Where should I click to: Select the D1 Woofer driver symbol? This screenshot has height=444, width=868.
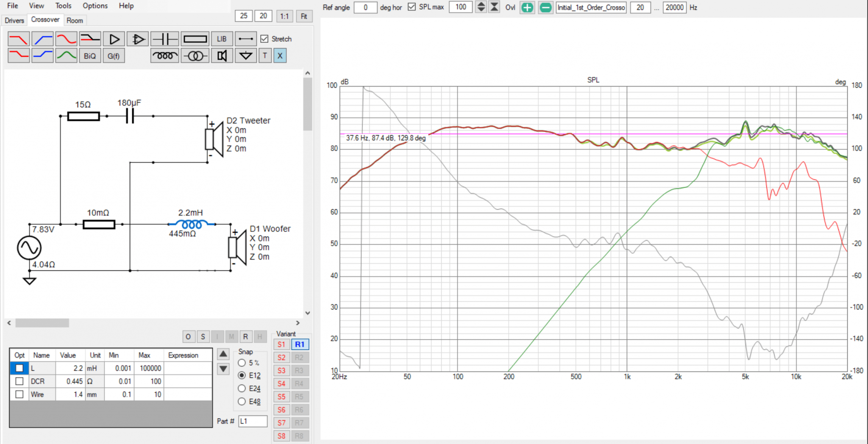(x=237, y=247)
